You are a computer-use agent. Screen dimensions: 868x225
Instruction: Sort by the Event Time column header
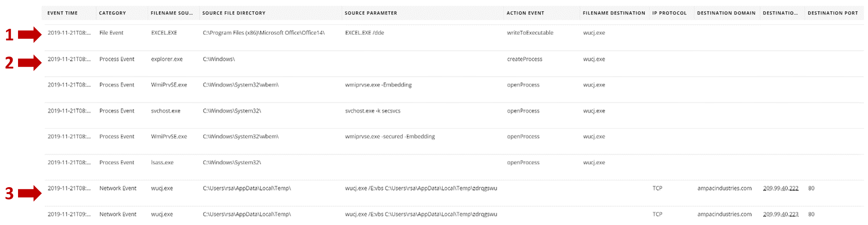(62, 13)
